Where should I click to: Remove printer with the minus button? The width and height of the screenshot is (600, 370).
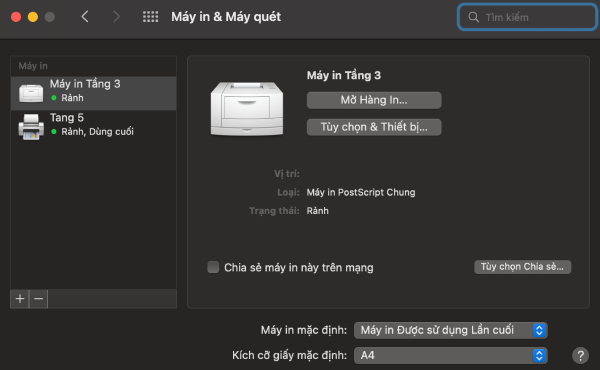coord(39,298)
